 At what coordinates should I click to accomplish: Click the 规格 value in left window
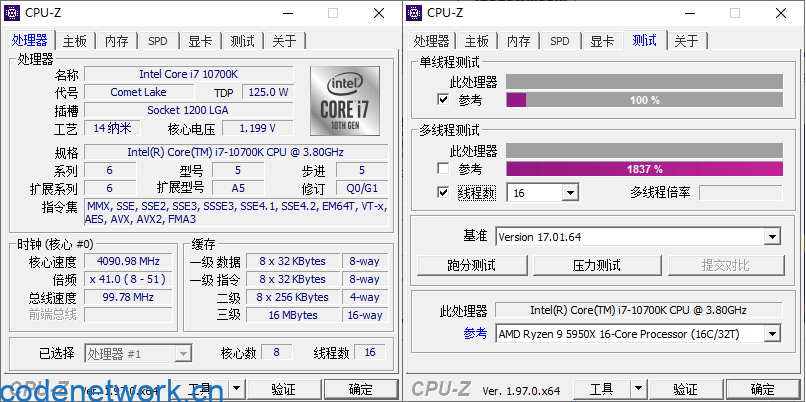tap(236, 152)
